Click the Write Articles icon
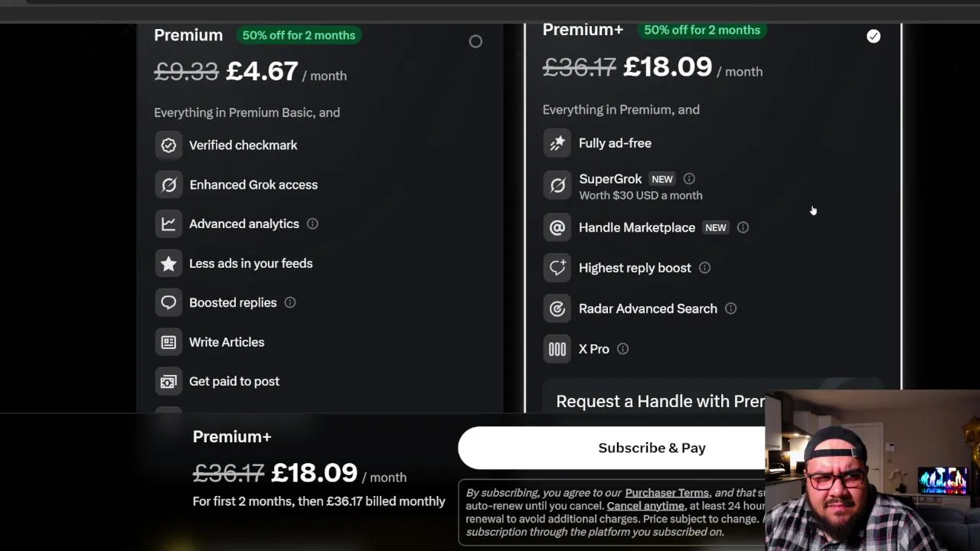 pos(168,342)
